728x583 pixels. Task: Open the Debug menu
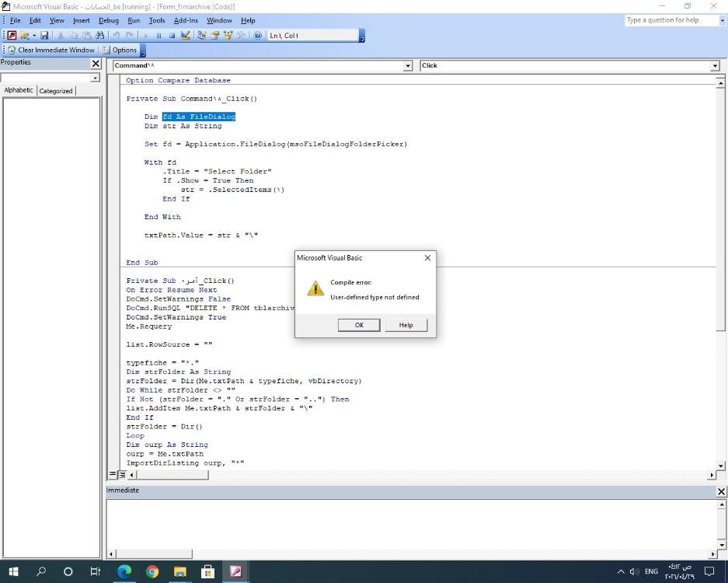pyautogui.click(x=109, y=20)
